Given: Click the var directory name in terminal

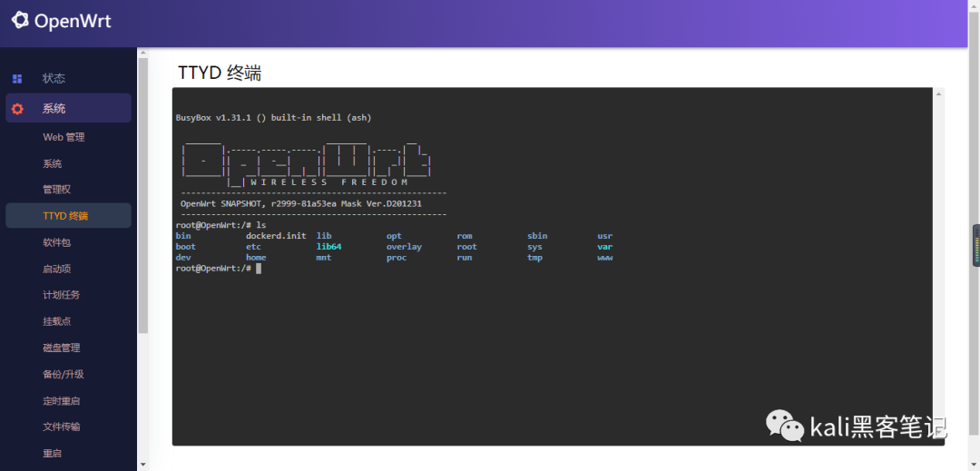Looking at the screenshot, I should pos(605,247).
